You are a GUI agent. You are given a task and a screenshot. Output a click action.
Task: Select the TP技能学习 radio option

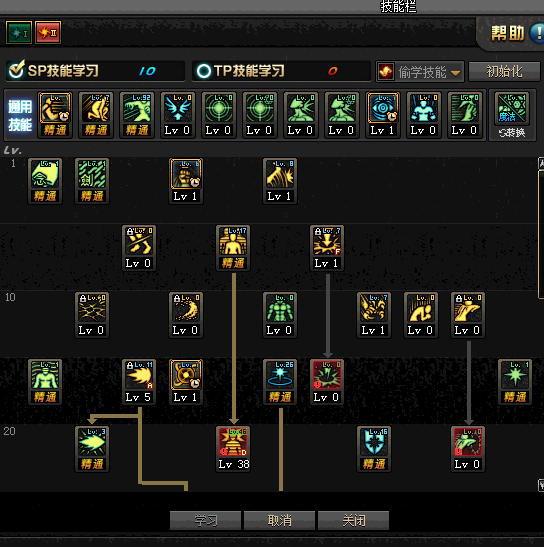204,71
